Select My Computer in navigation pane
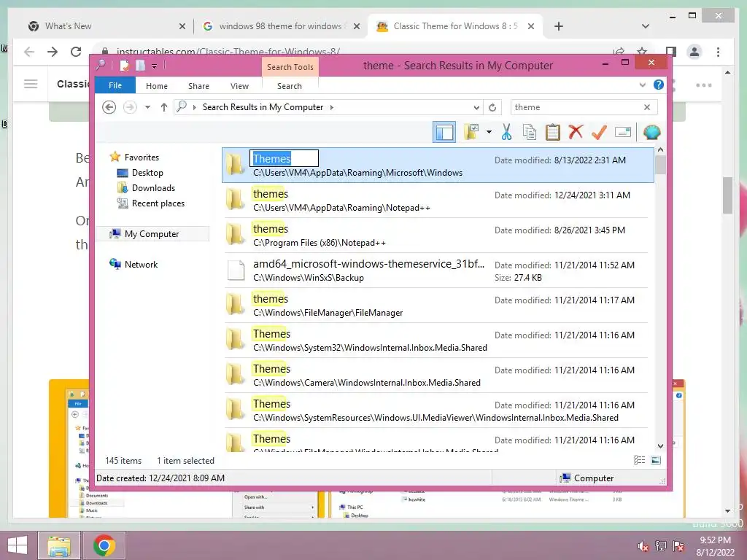 click(x=152, y=234)
